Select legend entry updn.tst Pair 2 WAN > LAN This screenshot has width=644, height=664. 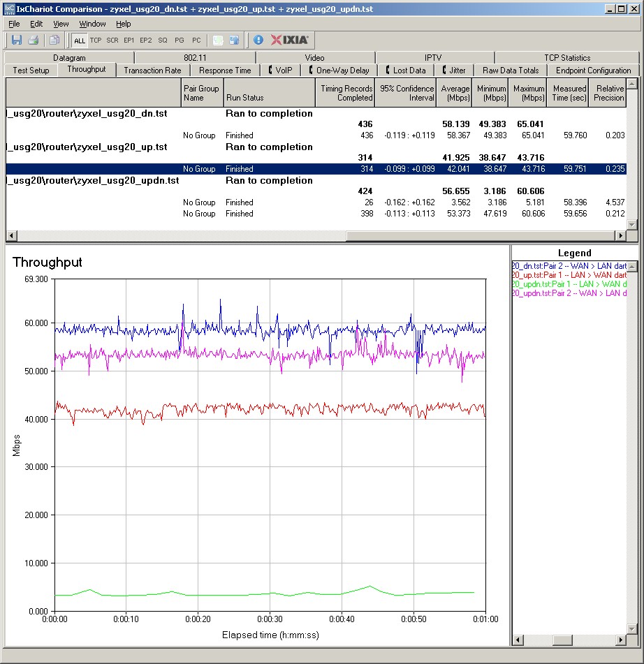tap(569, 293)
